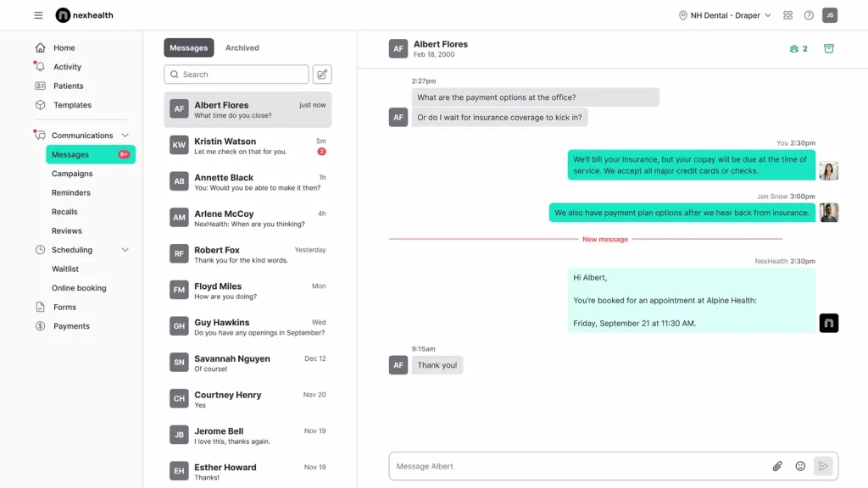
Task: Go to Templates page link
Action: click(x=73, y=105)
